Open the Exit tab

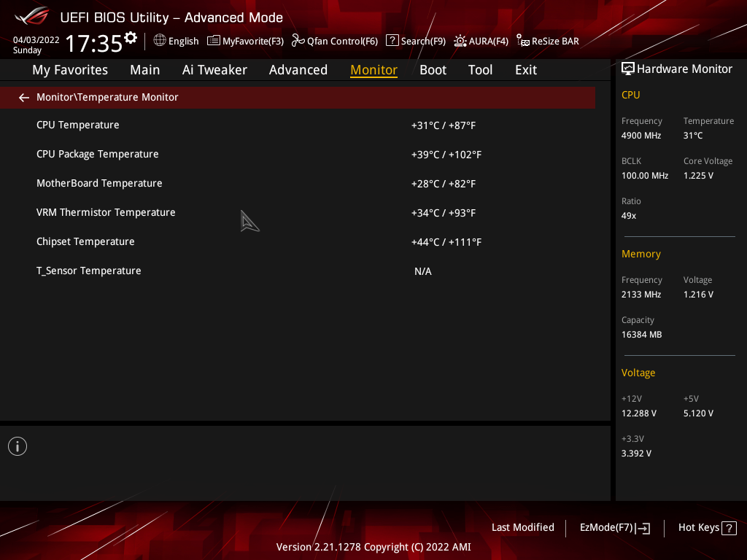pos(526,70)
